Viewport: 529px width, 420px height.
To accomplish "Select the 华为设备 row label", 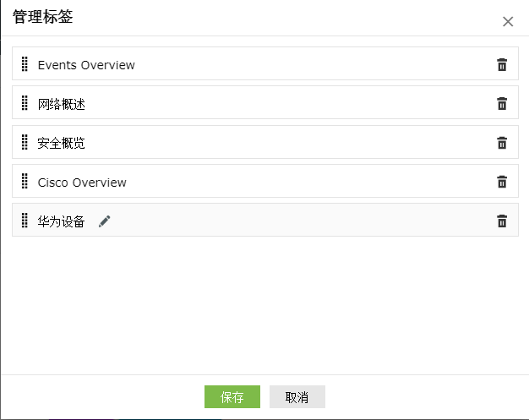I will [62, 221].
